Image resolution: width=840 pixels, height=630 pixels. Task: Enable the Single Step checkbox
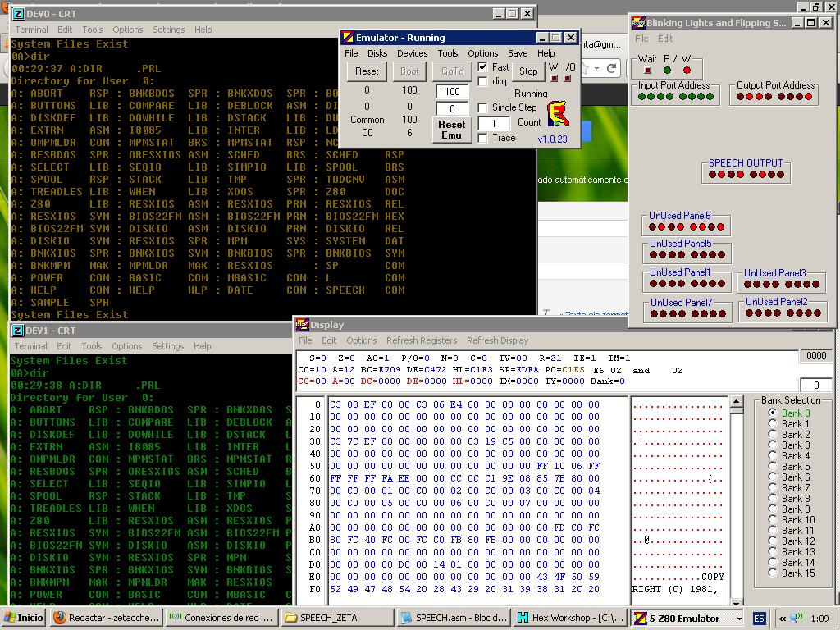(483, 107)
